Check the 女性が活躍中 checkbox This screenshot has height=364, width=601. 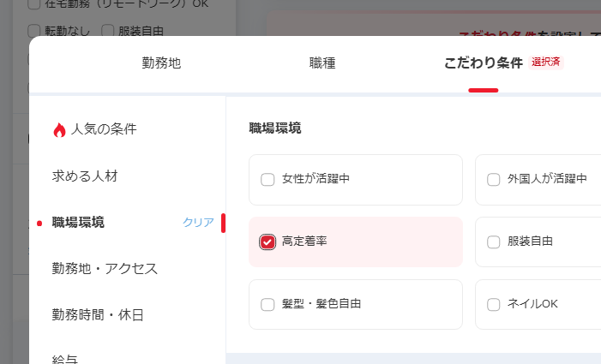267,180
